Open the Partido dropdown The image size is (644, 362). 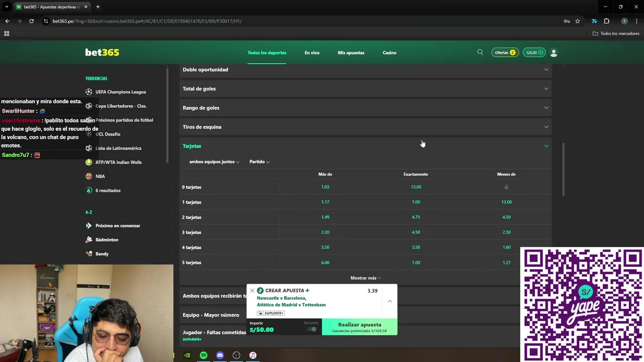pos(260,162)
